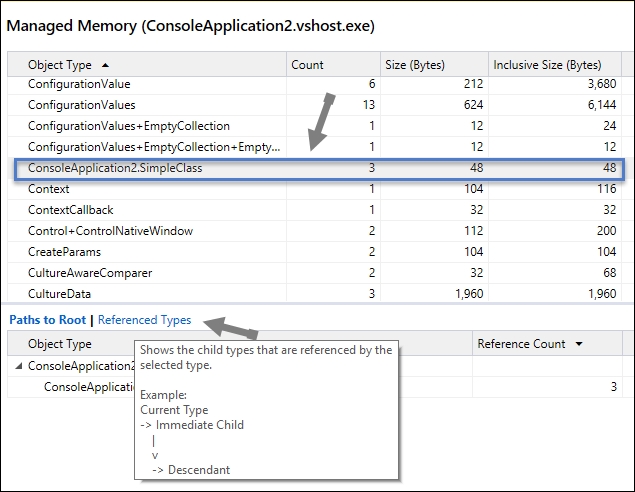Select the ContextCallback row
This screenshot has width=635, height=492.
click(314, 210)
